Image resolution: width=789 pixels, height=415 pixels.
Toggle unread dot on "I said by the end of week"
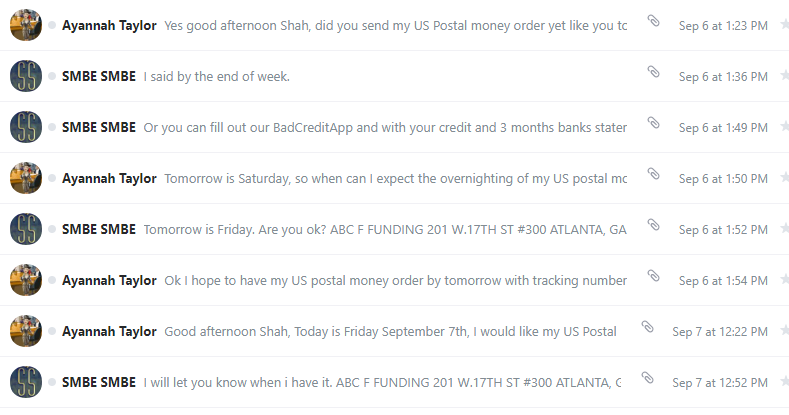(52, 76)
